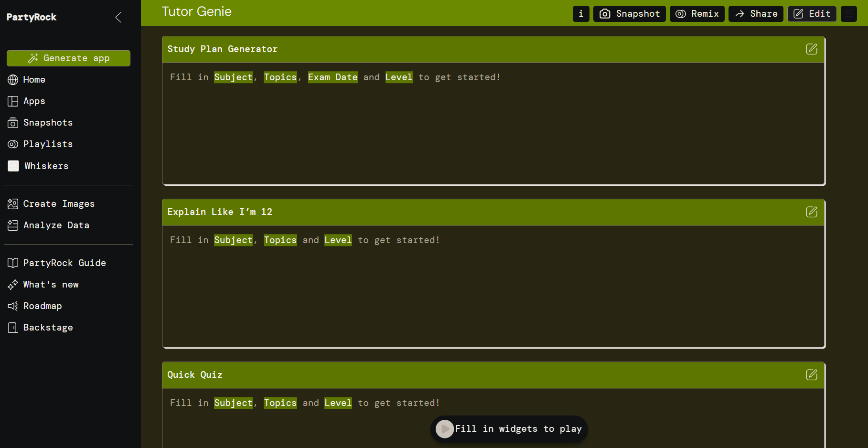Click the camera icon beside Snapshots

(x=13, y=123)
